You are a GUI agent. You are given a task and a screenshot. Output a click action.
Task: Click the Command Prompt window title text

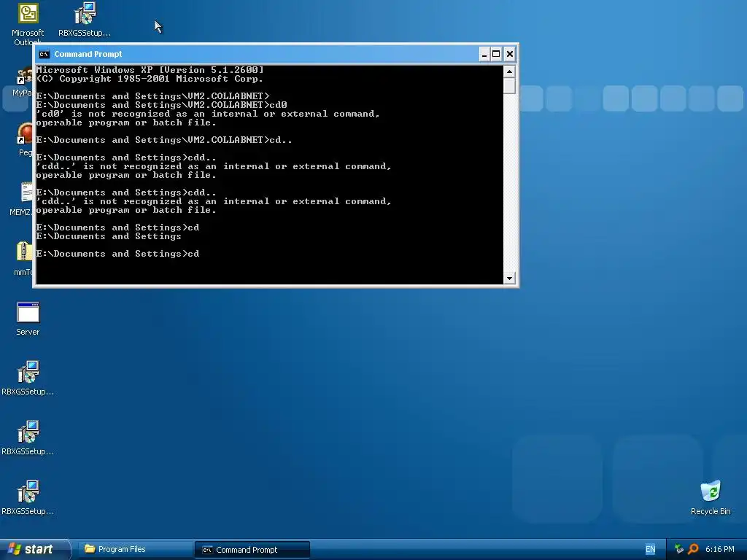(x=88, y=54)
